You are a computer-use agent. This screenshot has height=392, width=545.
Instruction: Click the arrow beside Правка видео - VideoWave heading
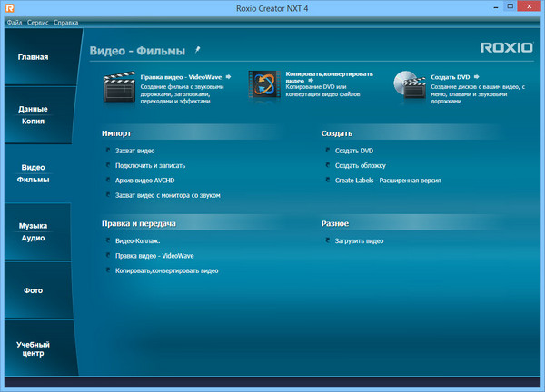point(229,78)
